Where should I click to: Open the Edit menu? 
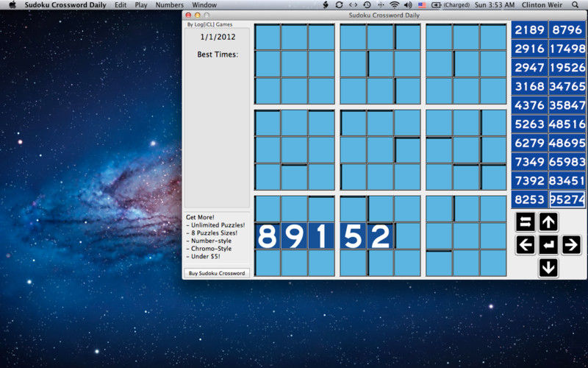pos(121,5)
